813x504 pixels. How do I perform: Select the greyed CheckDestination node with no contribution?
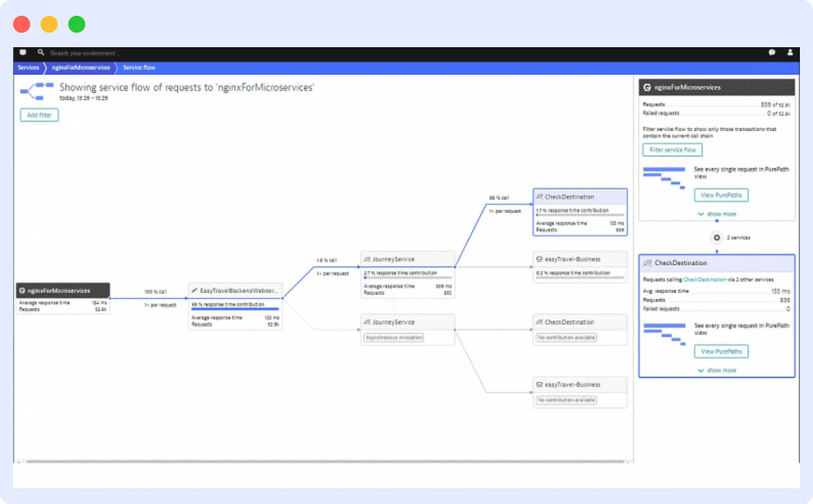point(580,330)
